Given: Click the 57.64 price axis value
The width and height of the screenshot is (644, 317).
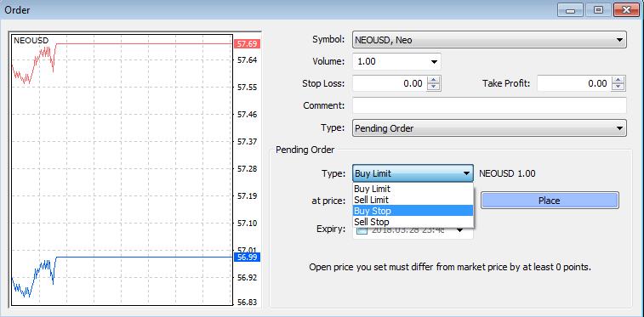Looking at the screenshot, I should pyautogui.click(x=248, y=60).
